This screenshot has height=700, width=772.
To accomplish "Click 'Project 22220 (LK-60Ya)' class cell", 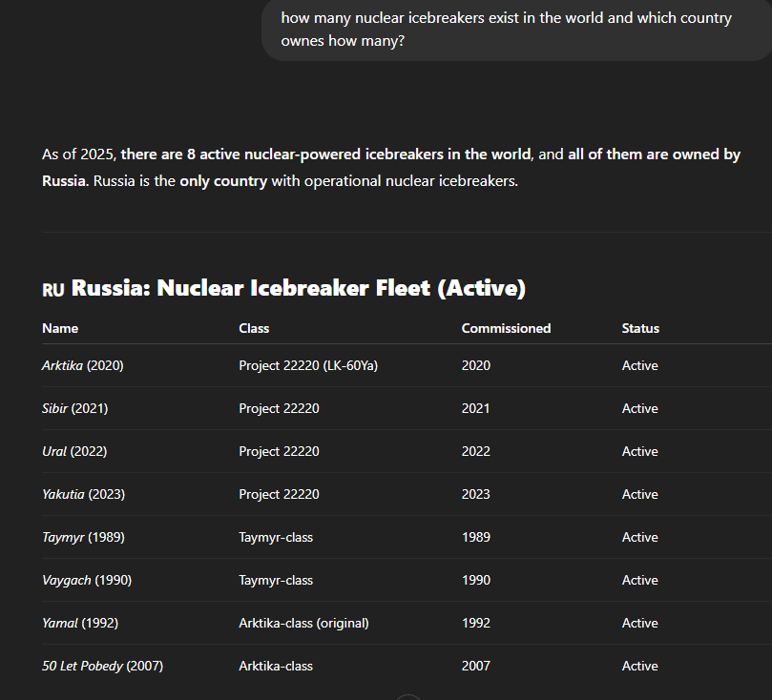I will pos(308,365).
